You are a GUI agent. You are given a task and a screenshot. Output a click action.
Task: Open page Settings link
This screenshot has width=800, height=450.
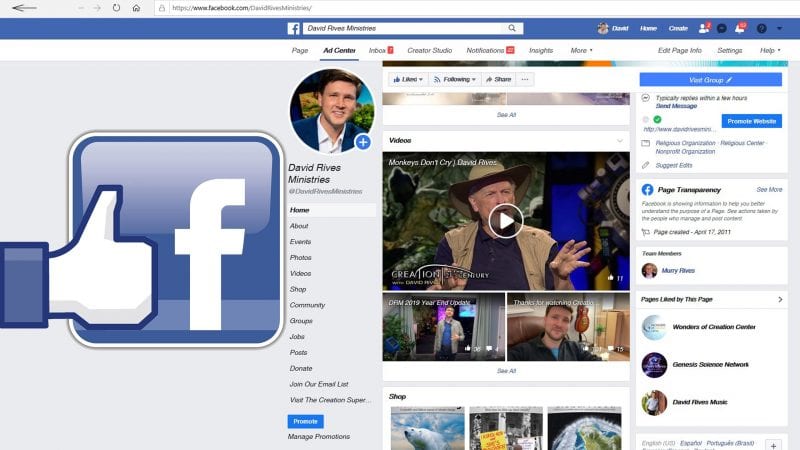coord(730,51)
